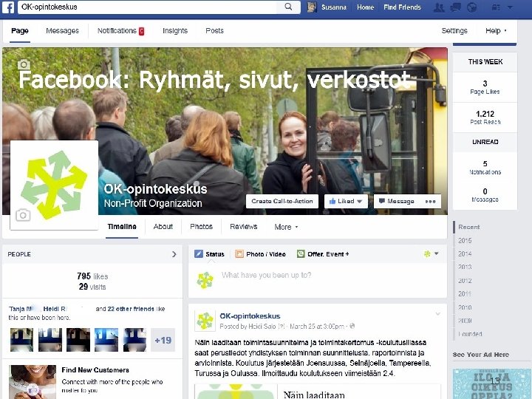Click the 795 likes count
Image resolution: width=532 pixels, height=399 pixels.
pos(92,276)
